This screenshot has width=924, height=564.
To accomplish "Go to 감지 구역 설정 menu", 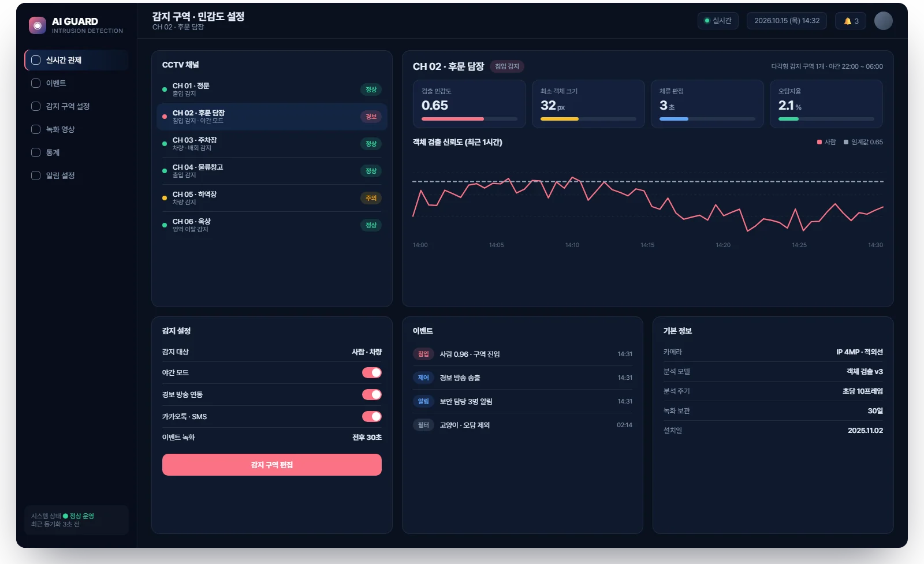I will pos(76,106).
